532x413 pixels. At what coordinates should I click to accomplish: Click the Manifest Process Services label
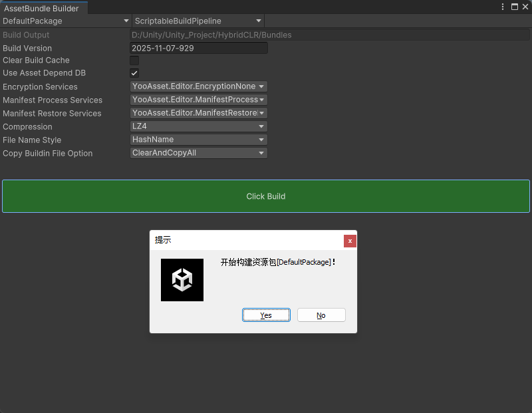tap(53, 100)
